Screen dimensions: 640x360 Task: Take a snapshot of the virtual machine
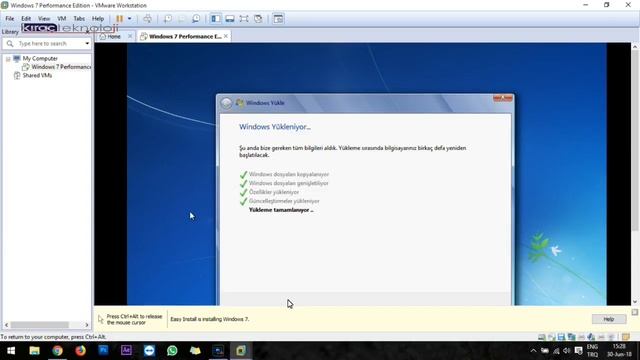168,19
